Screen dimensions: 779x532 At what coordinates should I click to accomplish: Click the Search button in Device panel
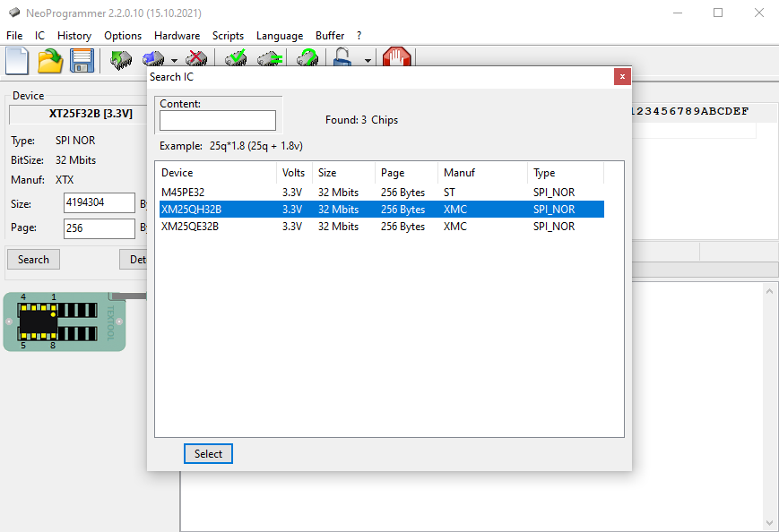coord(34,260)
